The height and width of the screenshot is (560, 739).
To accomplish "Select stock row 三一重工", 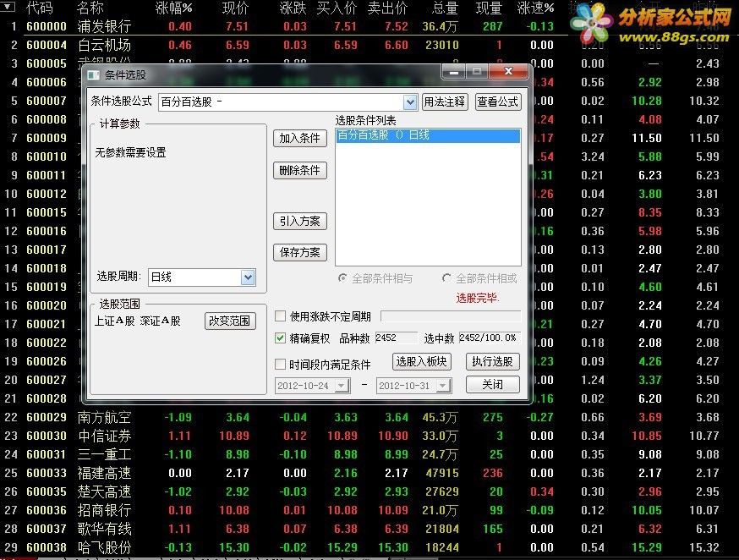I will pyautogui.click(x=104, y=454).
